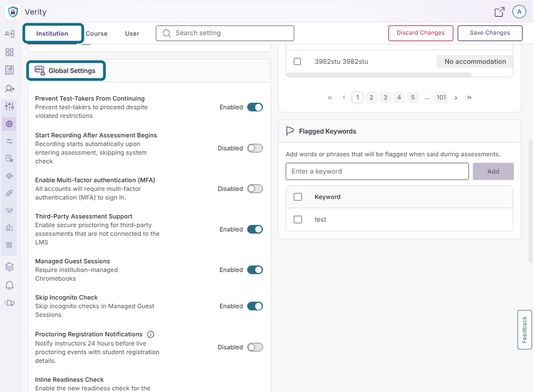Click the Global Settings icon

pos(39,71)
